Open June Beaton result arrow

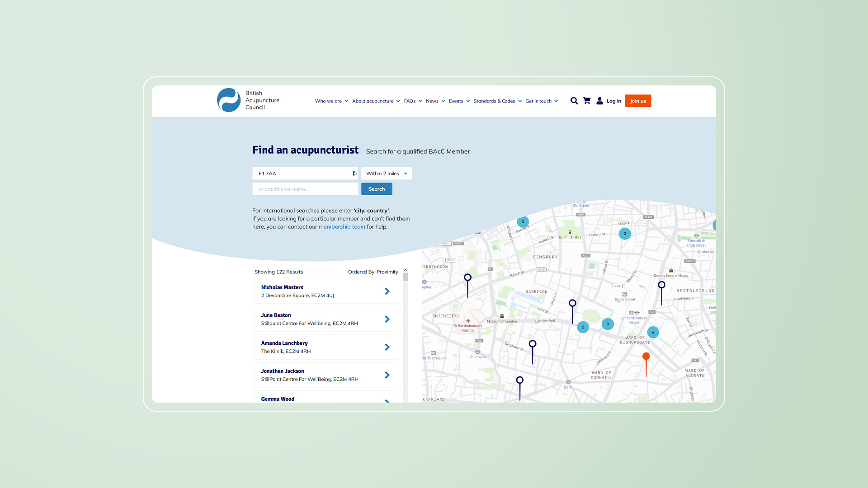click(x=387, y=319)
